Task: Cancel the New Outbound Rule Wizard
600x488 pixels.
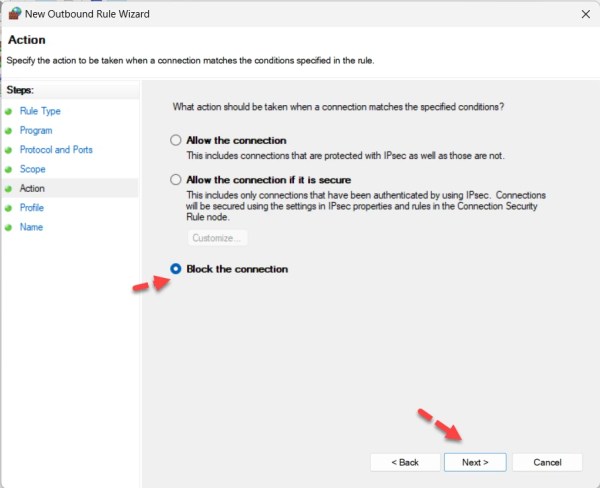Action: coord(547,462)
